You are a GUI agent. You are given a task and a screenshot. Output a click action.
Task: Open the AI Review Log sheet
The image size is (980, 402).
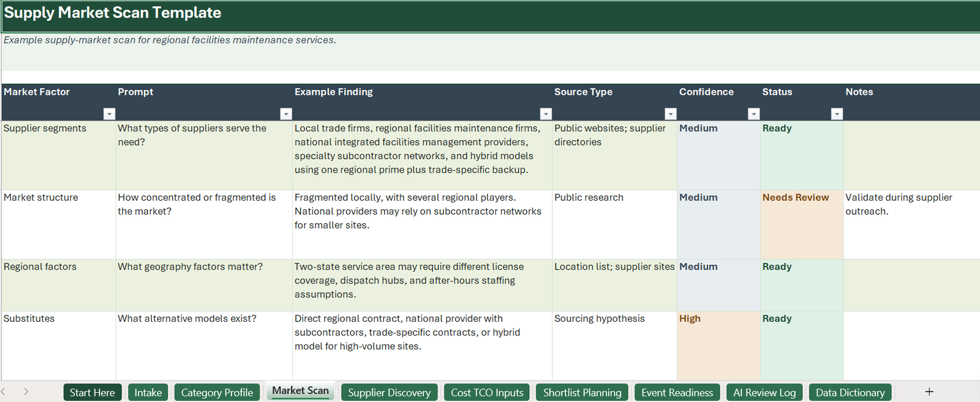click(x=764, y=392)
